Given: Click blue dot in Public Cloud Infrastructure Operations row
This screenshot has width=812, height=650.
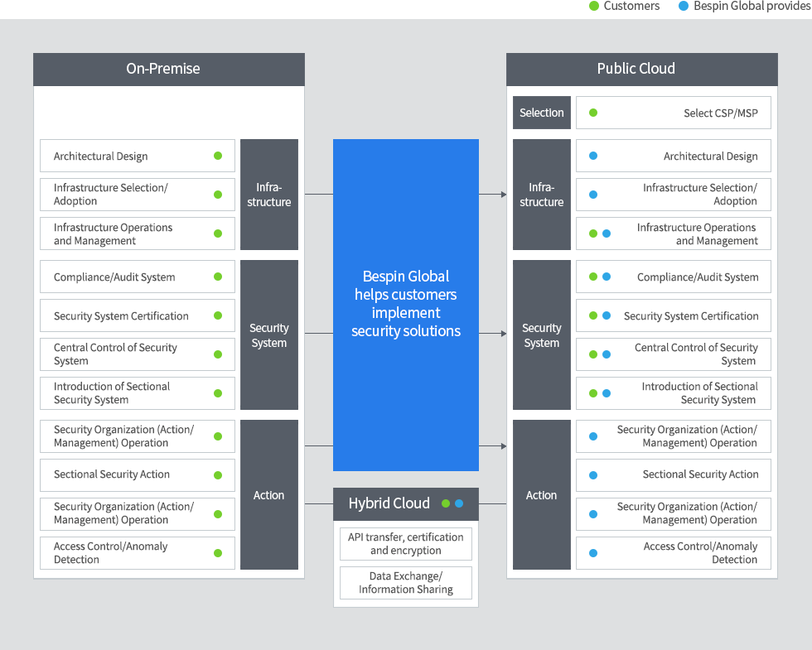Looking at the screenshot, I should pos(607,234).
